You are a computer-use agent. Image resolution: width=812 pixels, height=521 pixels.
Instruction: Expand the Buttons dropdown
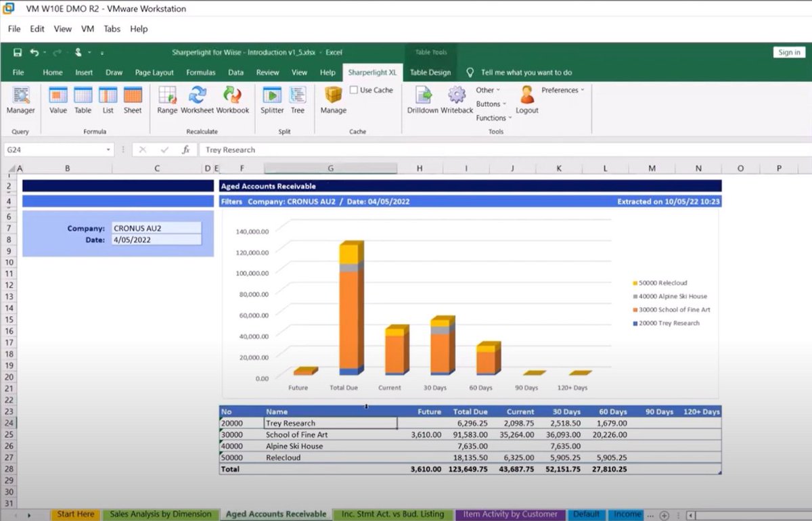(x=491, y=104)
